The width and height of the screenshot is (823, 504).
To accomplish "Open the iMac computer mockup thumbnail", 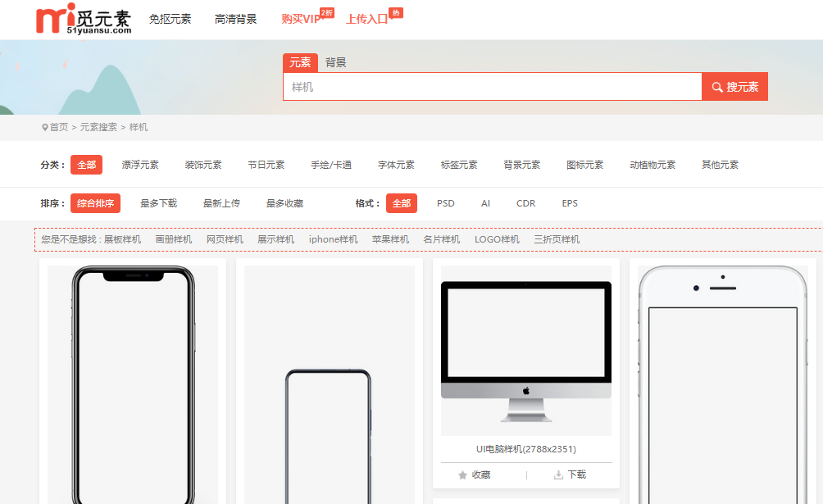I will (x=526, y=351).
